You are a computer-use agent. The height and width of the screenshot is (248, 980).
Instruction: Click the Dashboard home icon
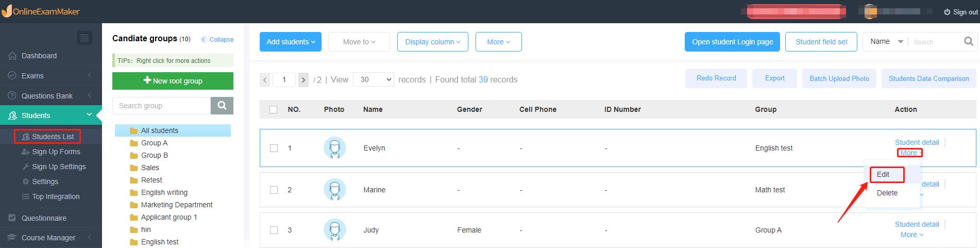coord(12,56)
